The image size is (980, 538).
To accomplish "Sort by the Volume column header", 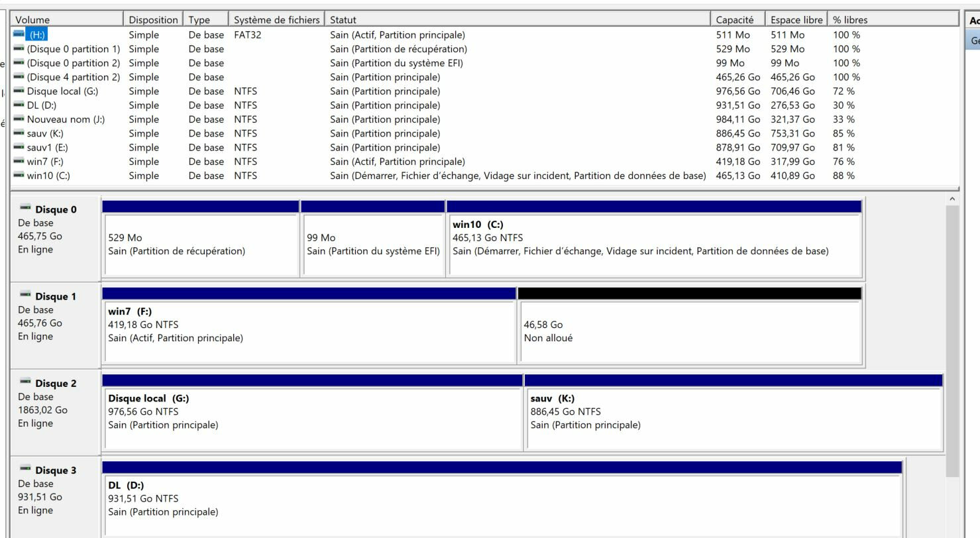I will tap(68, 20).
